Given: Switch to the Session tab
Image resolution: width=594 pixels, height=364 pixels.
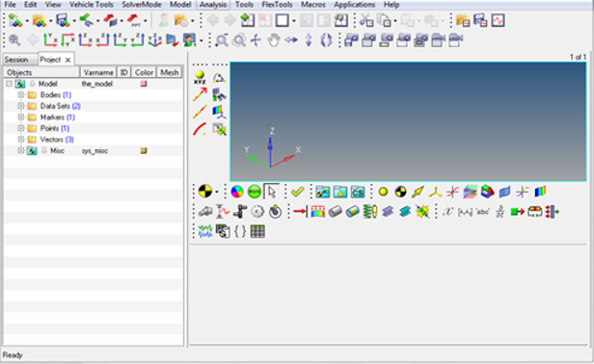Looking at the screenshot, I should pyautogui.click(x=16, y=60).
